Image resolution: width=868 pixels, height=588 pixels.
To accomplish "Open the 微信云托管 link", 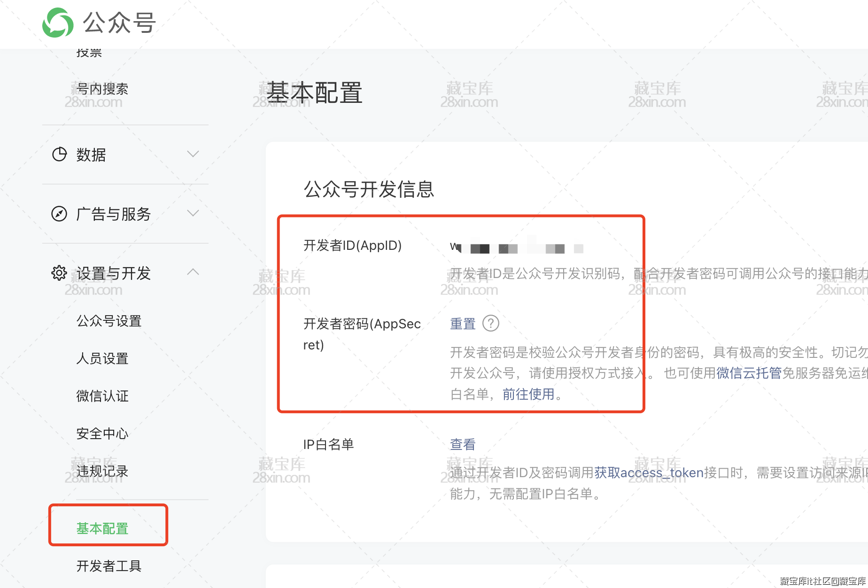I will 749,373.
